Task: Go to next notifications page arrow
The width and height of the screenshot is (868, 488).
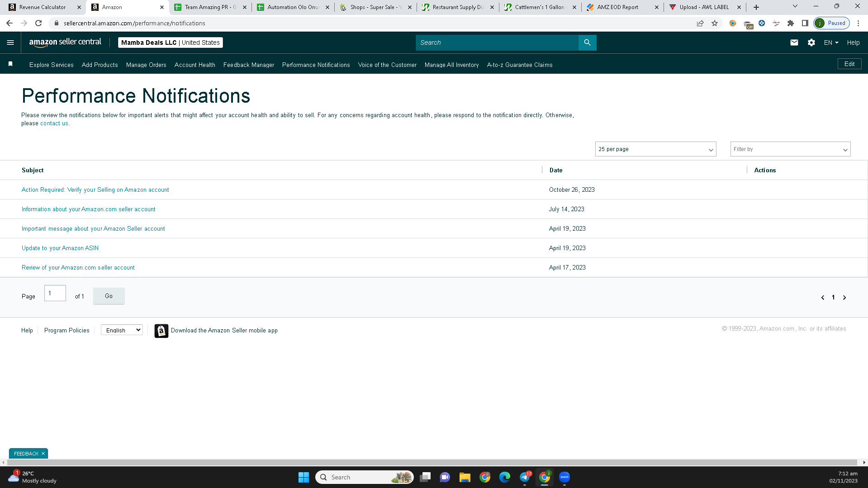Action: pos(844,298)
